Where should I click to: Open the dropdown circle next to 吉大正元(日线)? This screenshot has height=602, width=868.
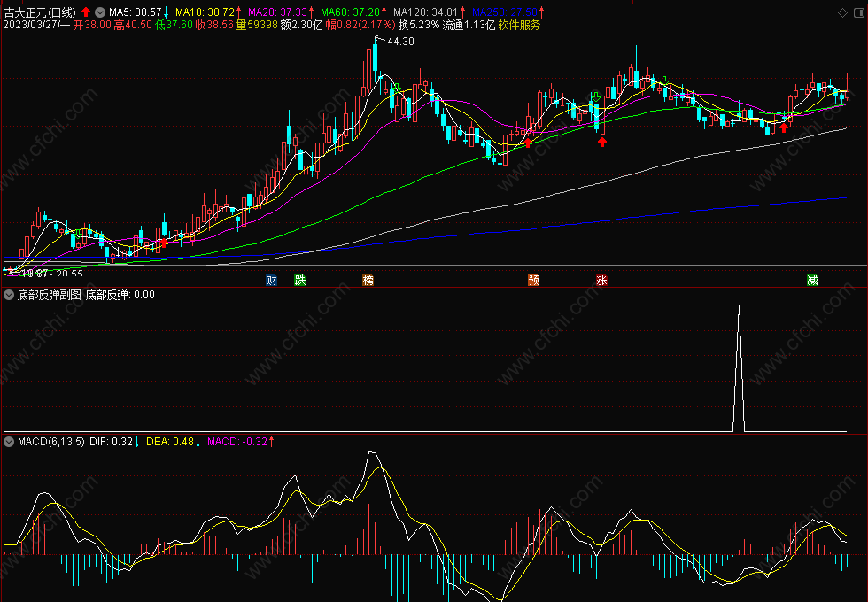pos(99,12)
